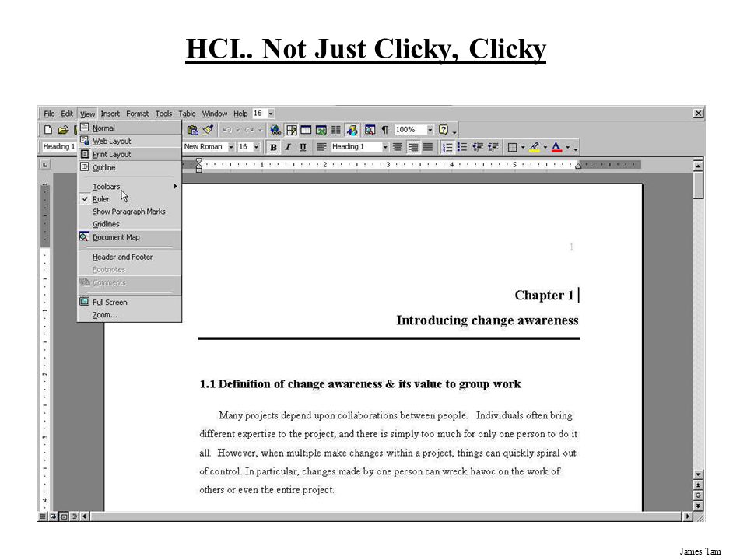Open the Heading 1 style dropdown arrow

(385, 147)
